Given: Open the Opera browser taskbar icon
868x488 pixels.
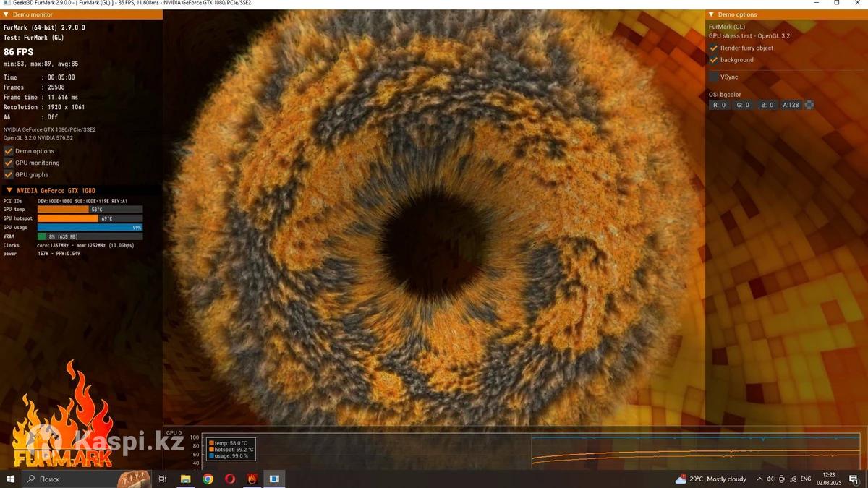Looking at the screenshot, I should tap(229, 479).
